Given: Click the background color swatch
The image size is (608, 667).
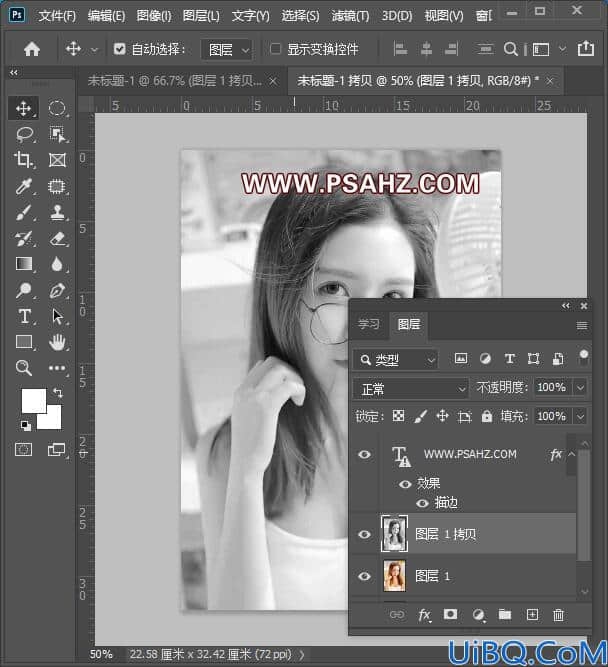Looking at the screenshot, I should coord(53,420).
